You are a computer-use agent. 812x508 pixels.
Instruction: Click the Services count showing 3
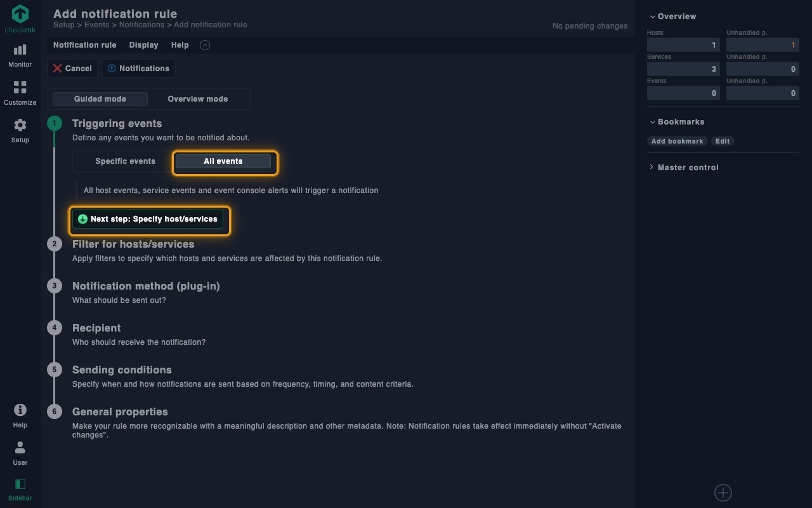click(x=683, y=69)
